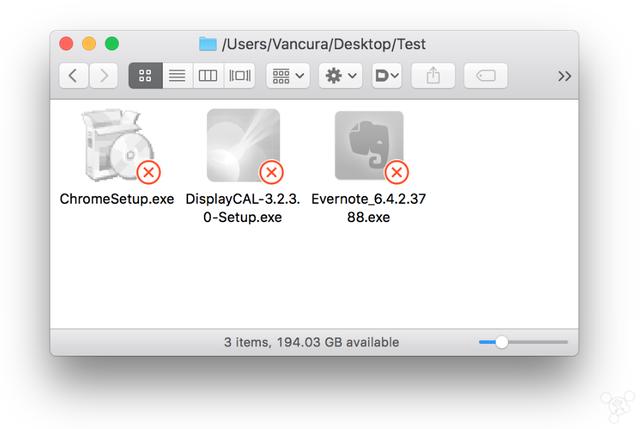Click the Edit Tags button
The width and height of the screenshot is (640, 429).
(486, 76)
